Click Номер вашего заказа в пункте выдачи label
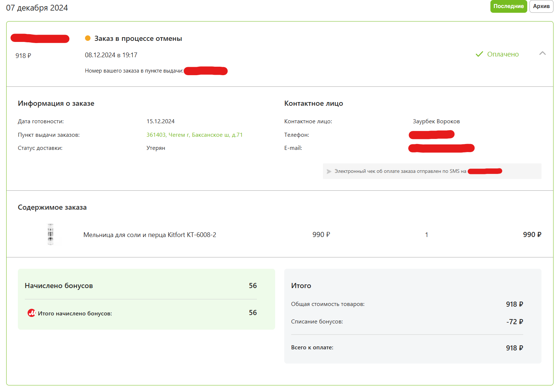559x392 pixels. pyautogui.click(x=134, y=71)
